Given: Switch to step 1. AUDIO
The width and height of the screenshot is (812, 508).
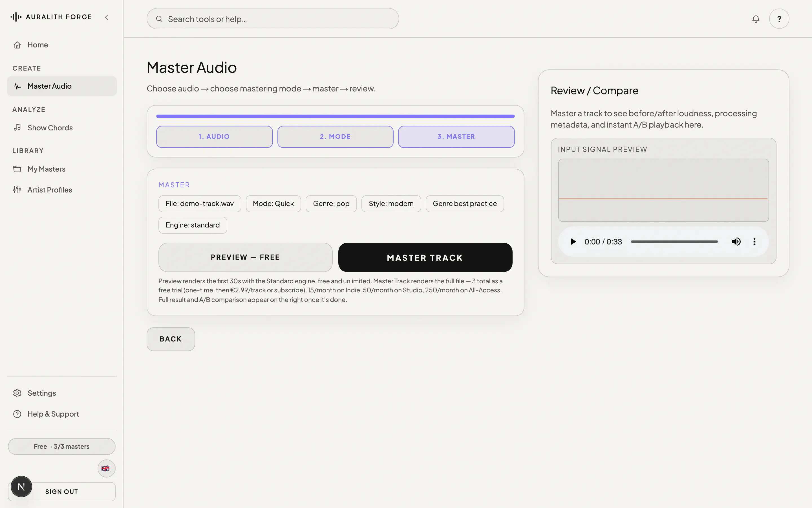Looking at the screenshot, I should tap(214, 137).
